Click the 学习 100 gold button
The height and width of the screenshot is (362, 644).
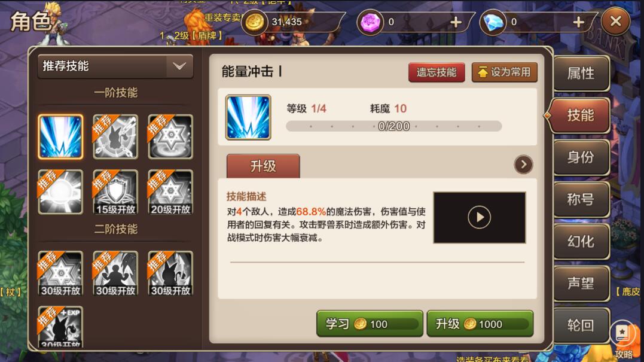pyautogui.click(x=370, y=324)
